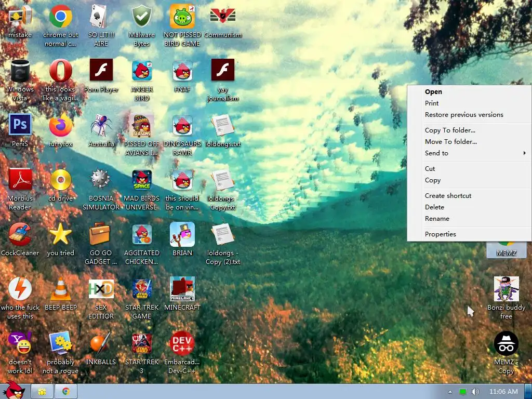
Task: Select the INKBALLS desktop icon
Action: tap(101, 350)
